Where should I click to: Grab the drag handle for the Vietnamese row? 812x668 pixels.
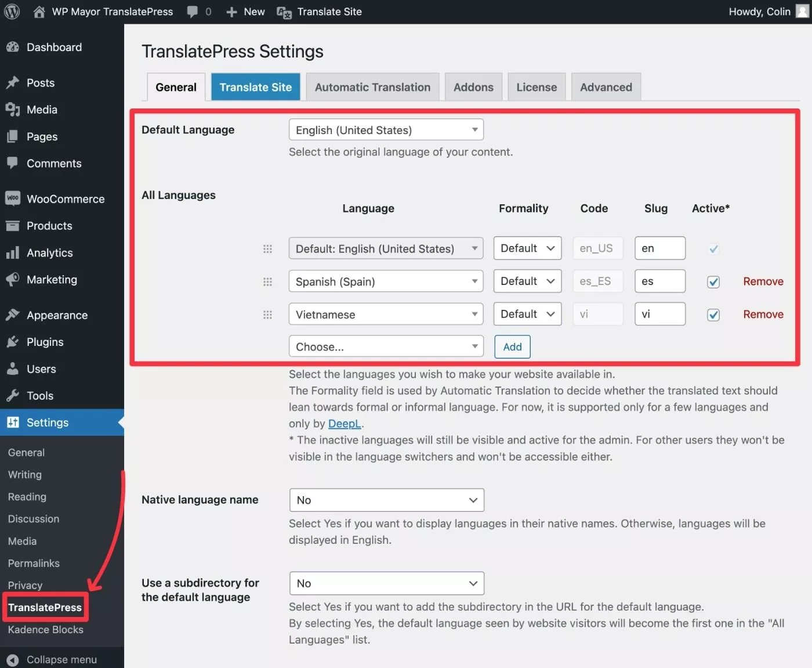coord(267,315)
